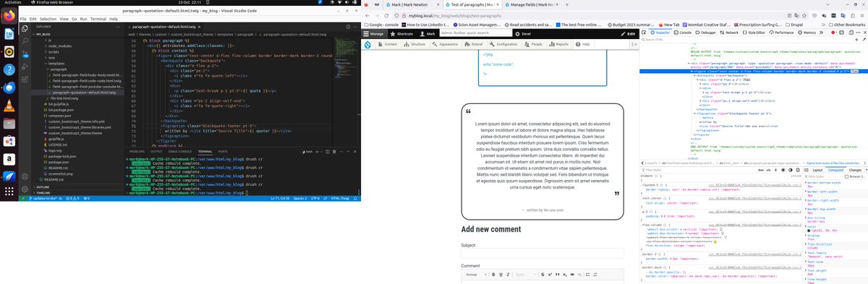Viewport: 868px width, 284px height.
Task: Open the Content admin menu
Action: coord(388,44)
